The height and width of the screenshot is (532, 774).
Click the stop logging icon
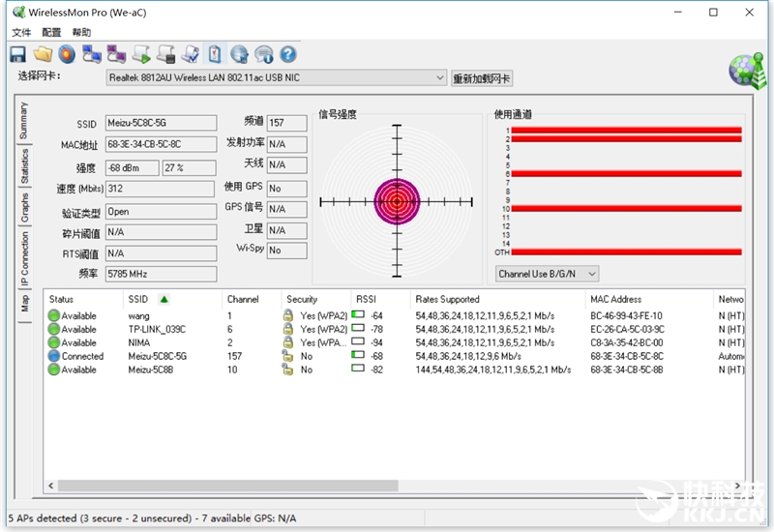pos(166,54)
